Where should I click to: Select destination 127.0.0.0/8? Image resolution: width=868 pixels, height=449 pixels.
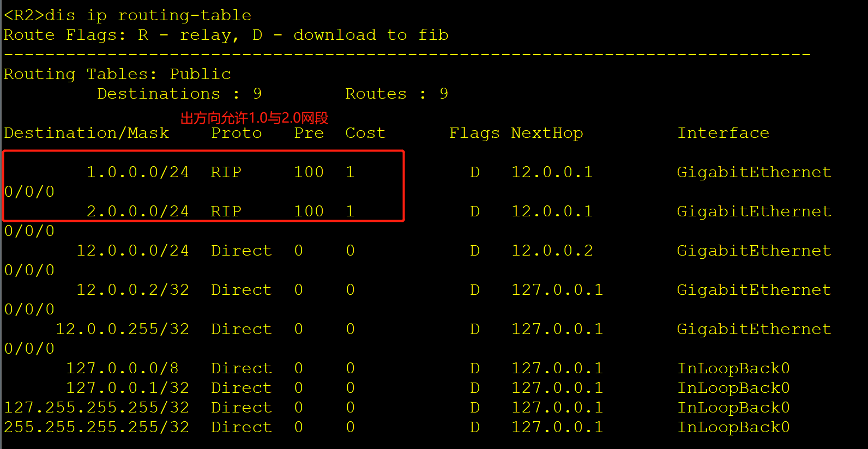[123, 368]
